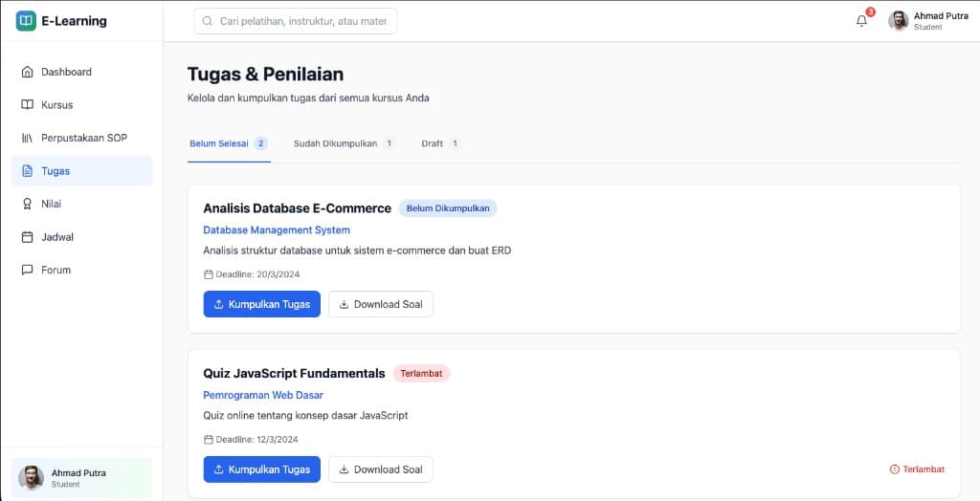Click the Forum chat bubble icon
This screenshot has height=501, width=980.
28,270
